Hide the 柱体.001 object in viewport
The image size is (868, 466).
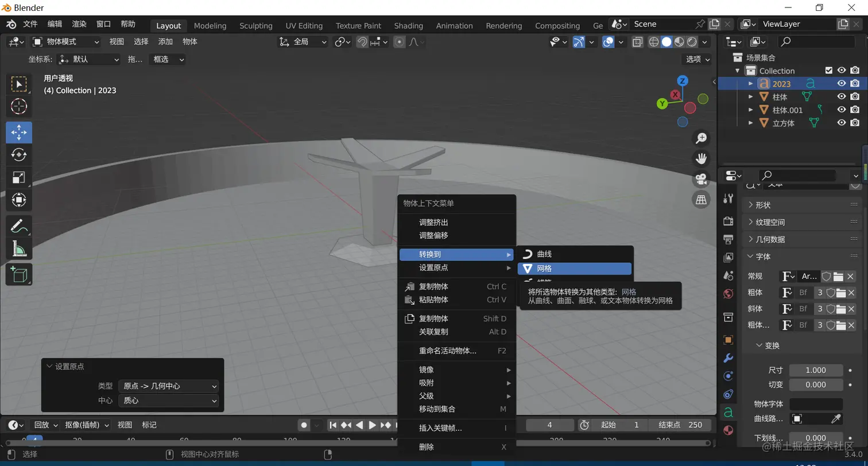click(x=842, y=110)
